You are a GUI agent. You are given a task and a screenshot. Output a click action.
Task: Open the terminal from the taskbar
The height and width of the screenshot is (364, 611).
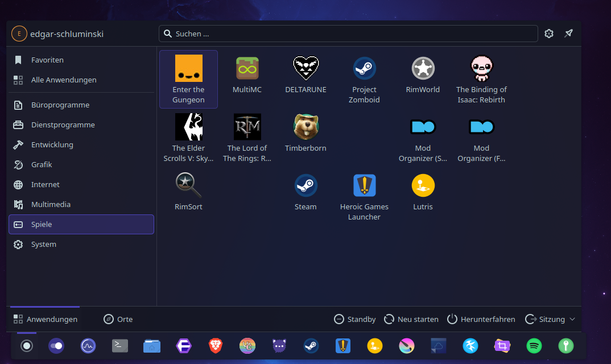click(120, 346)
